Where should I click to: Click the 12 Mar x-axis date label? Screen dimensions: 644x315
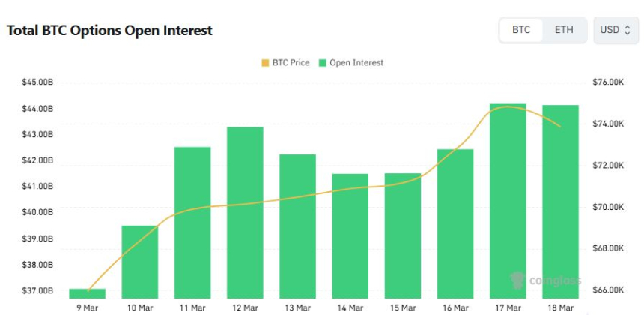tap(245, 308)
